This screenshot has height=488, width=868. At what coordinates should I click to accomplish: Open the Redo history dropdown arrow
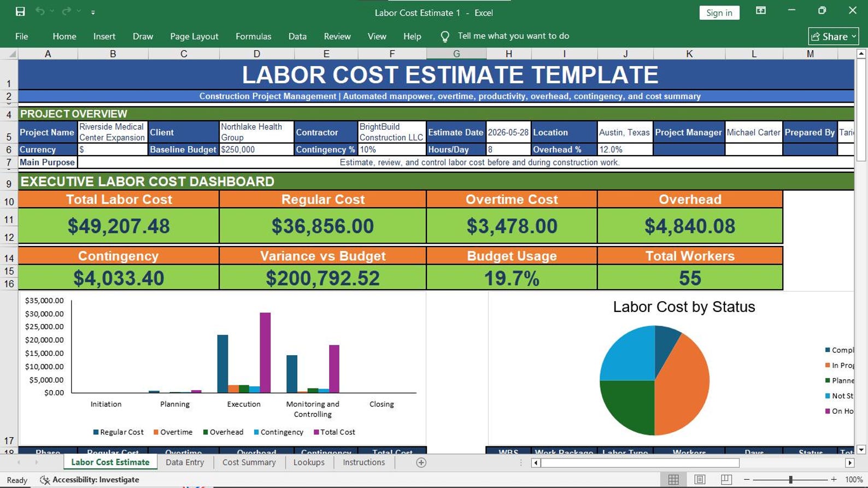tap(79, 11)
